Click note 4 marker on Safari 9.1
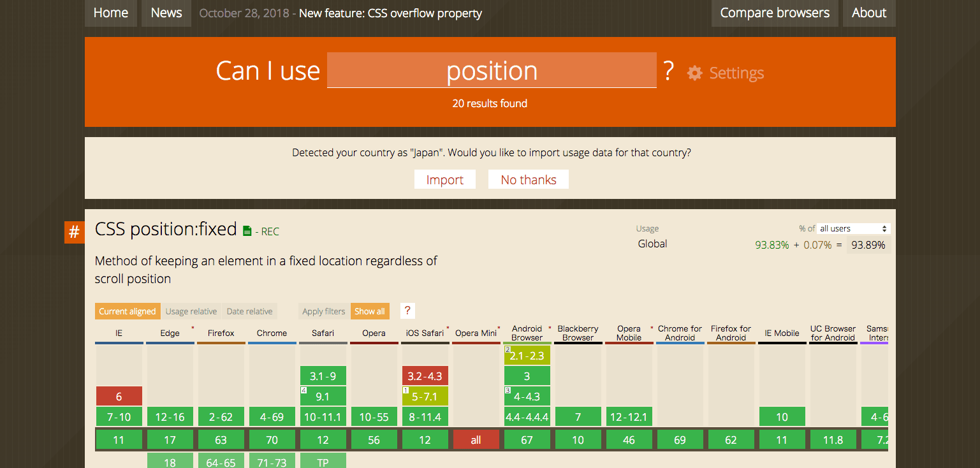980x468 pixels. pyautogui.click(x=304, y=390)
